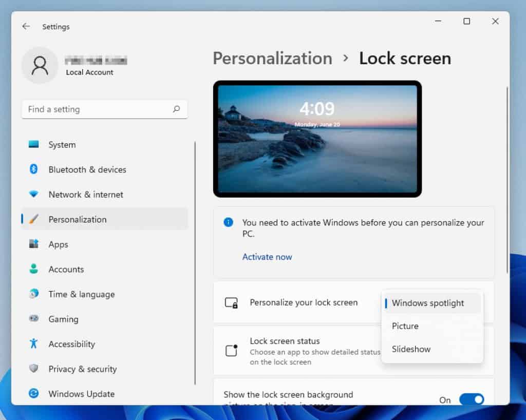The width and height of the screenshot is (526, 420).
Task: Click the user account avatar icon
Action: click(40, 65)
